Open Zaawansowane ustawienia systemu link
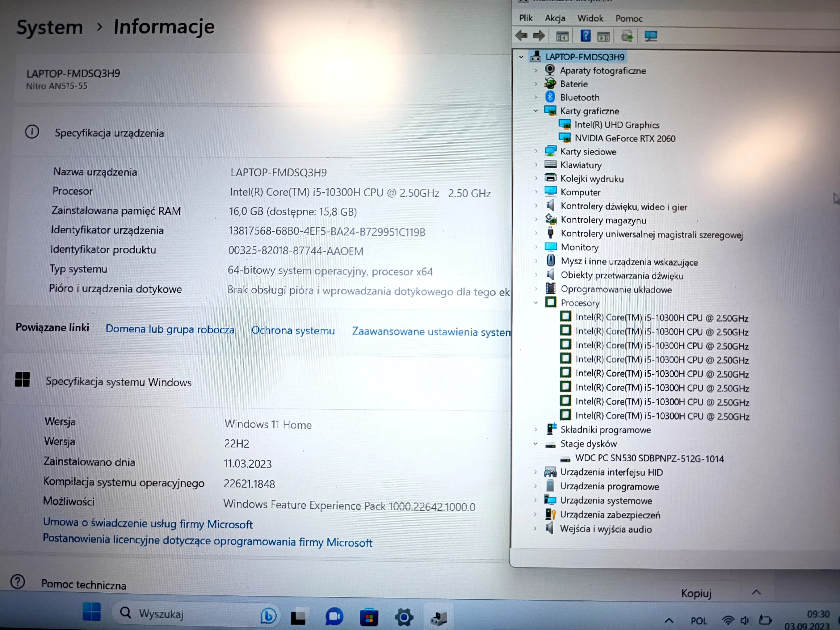The image size is (840, 630). tap(431, 332)
